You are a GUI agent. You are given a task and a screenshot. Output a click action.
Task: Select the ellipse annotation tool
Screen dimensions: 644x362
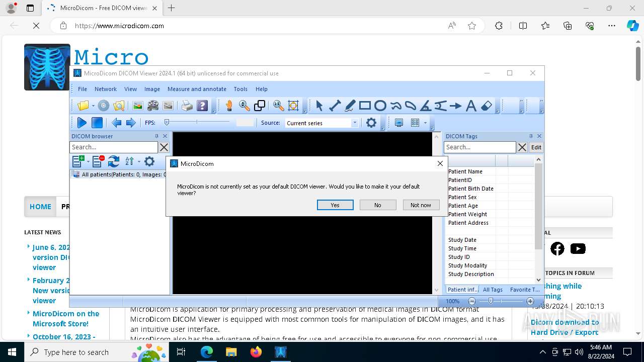(380, 106)
